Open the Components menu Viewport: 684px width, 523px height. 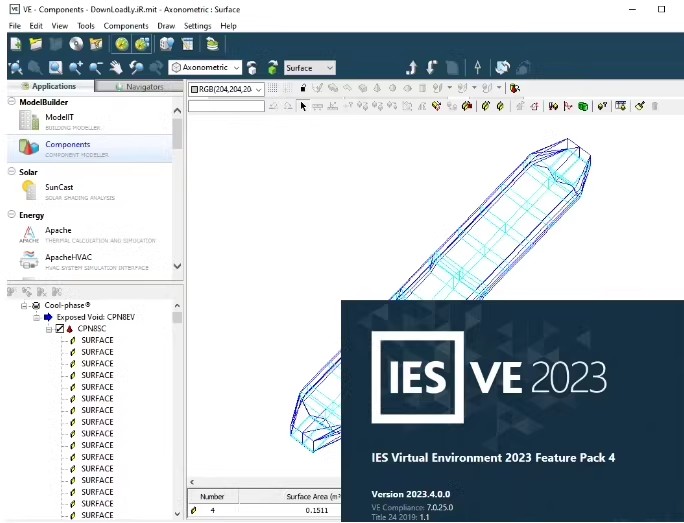(126, 26)
